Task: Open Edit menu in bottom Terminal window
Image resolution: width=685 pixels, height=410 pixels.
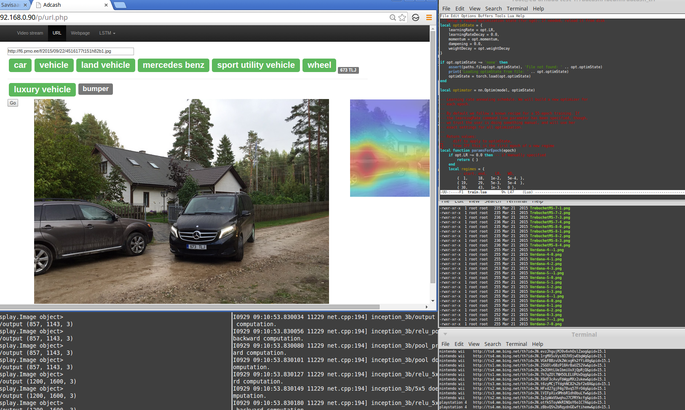Action: [459, 344]
